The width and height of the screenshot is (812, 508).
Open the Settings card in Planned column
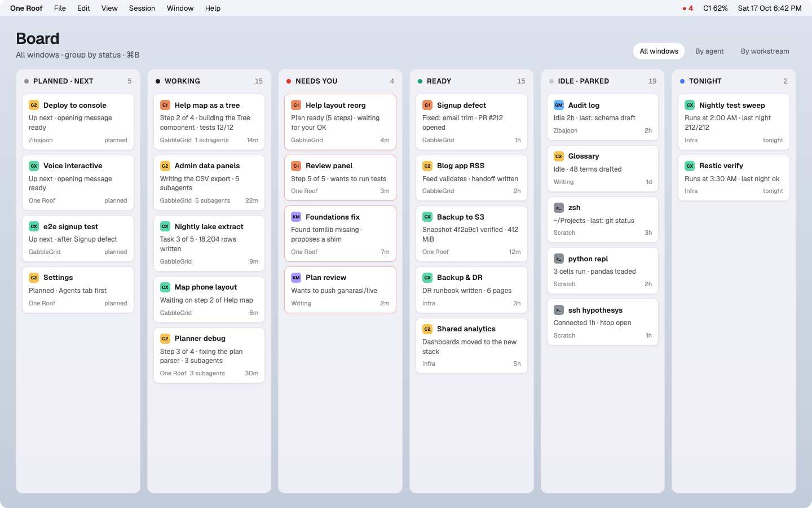[x=78, y=290]
